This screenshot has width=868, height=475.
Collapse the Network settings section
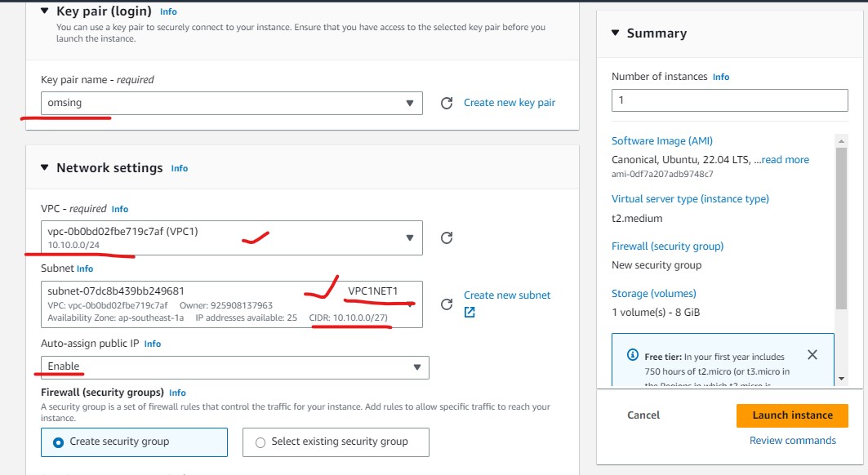(45, 168)
